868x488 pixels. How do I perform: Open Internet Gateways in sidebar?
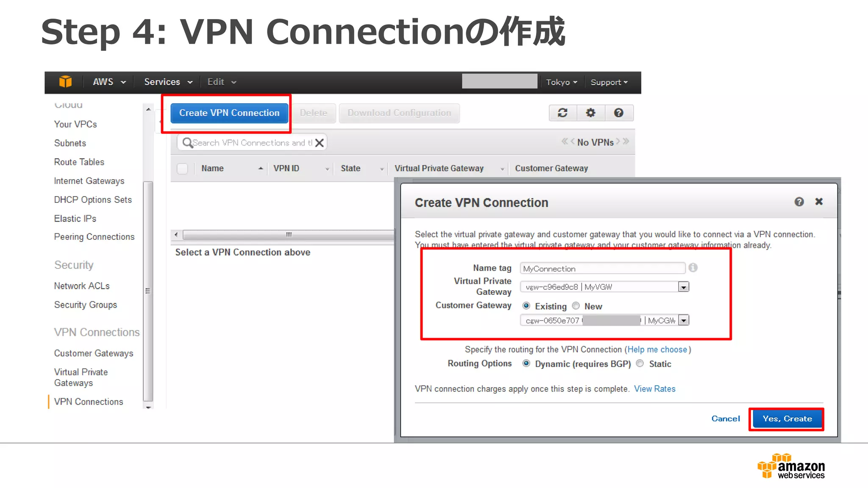click(x=89, y=181)
